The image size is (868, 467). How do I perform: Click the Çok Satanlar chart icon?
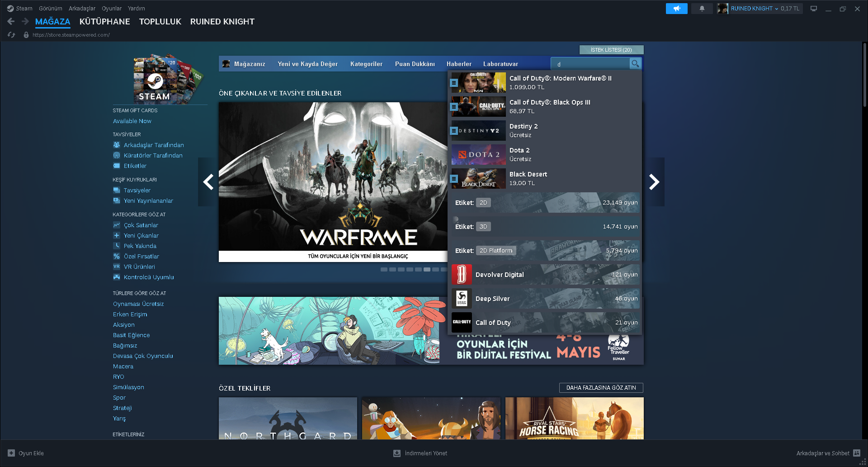(117, 225)
